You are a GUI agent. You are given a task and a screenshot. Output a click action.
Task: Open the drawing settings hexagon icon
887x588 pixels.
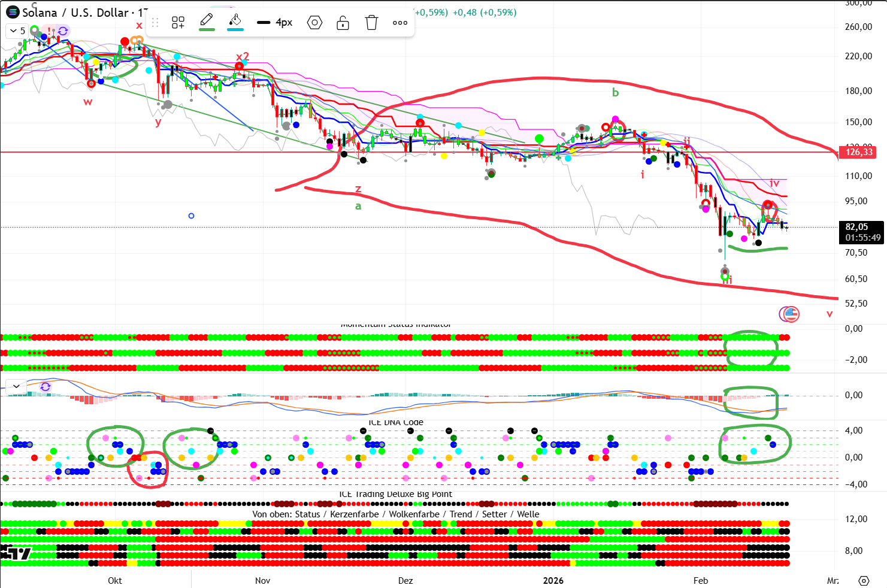[x=314, y=23]
